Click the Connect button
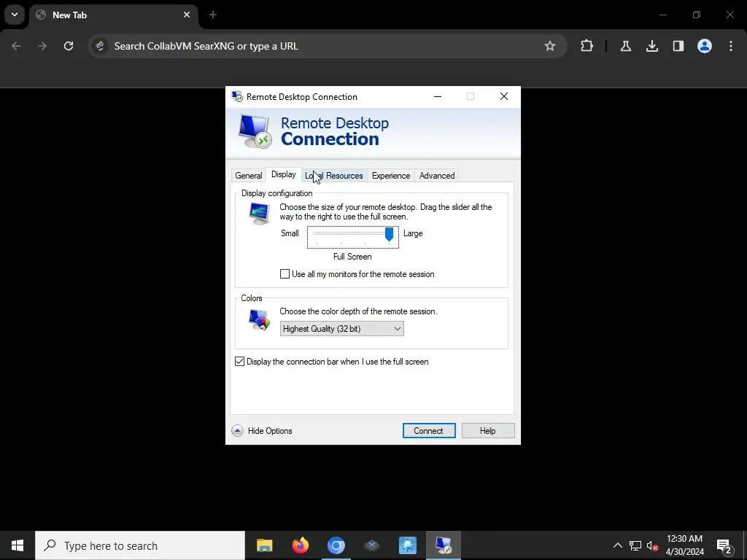The width and height of the screenshot is (747, 560). 429,431
